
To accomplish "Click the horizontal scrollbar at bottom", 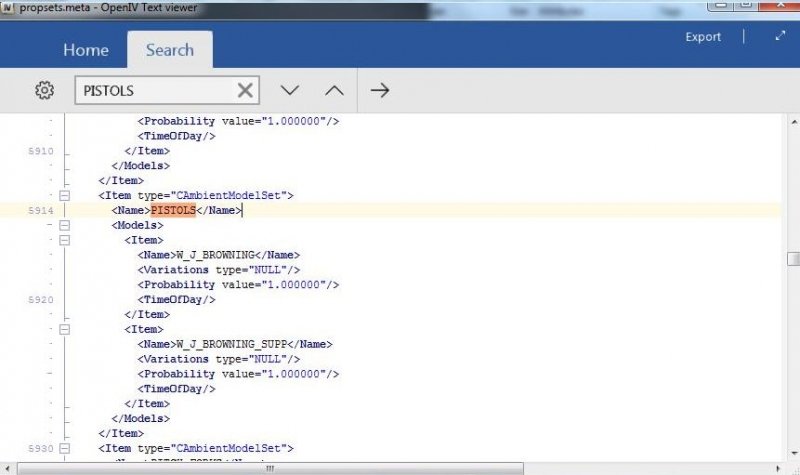I will 270,468.
